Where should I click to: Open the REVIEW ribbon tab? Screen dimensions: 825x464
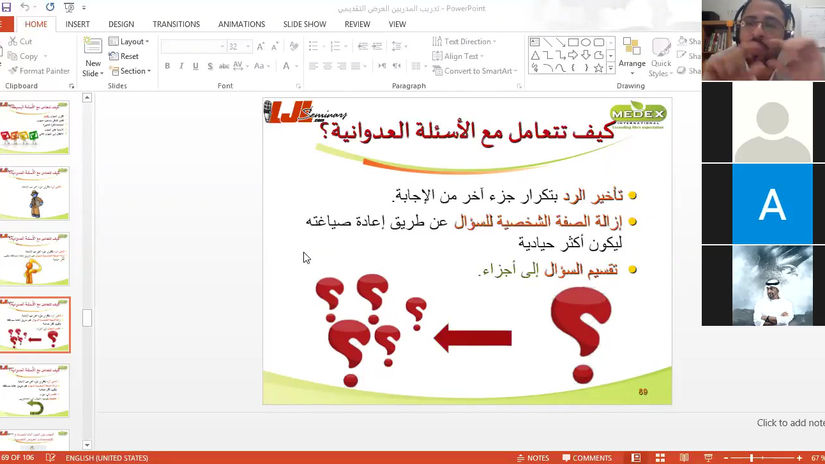[x=357, y=24]
